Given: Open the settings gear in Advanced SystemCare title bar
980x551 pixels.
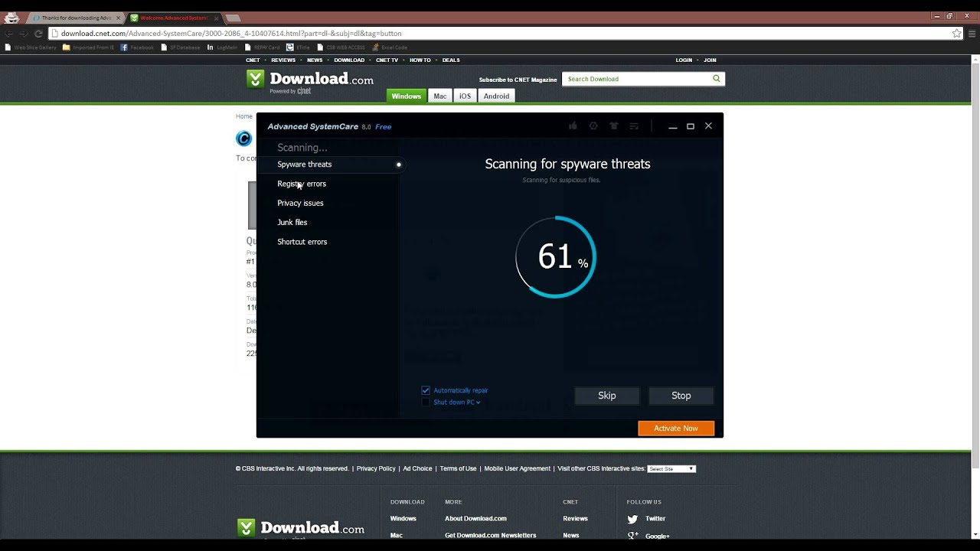Looking at the screenshot, I should 593,126.
